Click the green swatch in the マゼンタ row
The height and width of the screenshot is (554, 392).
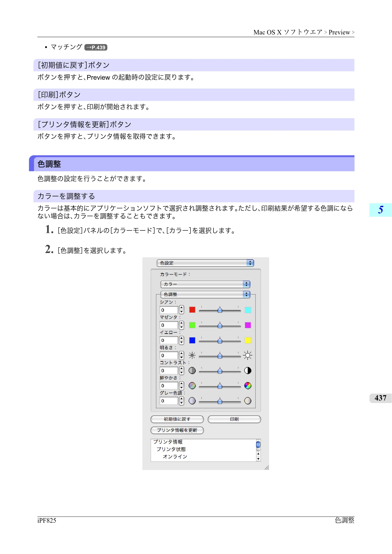(x=192, y=325)
